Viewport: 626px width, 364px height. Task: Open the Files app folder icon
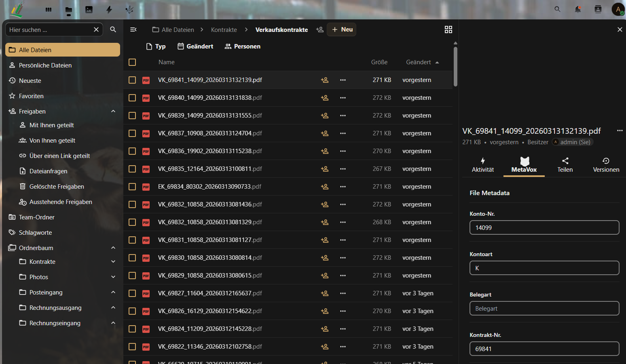coord(69,10)
